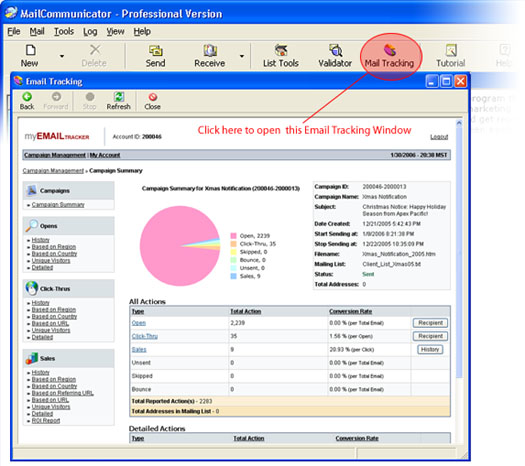525x466 pixels.
Task: Sort All Actions by Total Action header
Action: point(245,311)
